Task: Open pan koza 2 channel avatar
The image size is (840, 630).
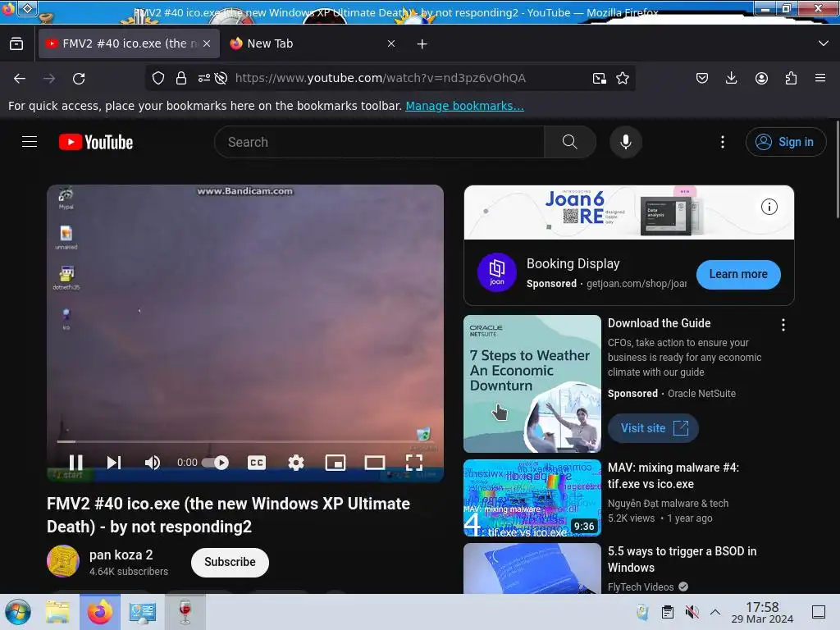Action: (x=63, y=561)
